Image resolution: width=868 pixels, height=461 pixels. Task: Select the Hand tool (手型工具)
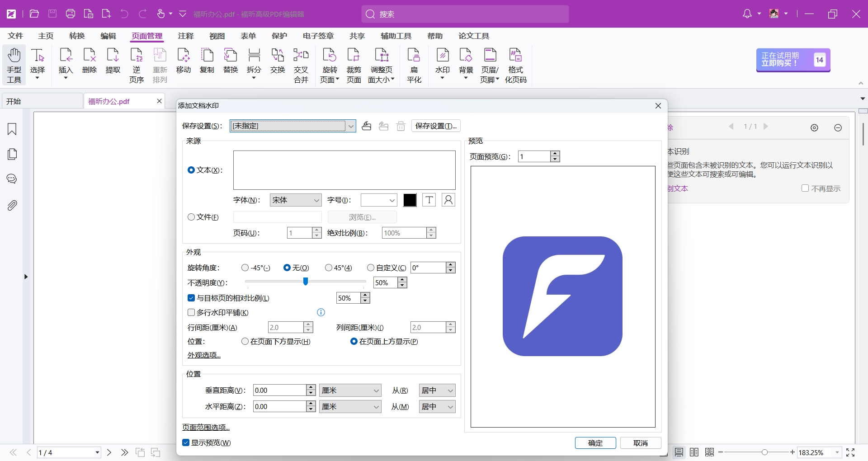[x=14, y=65]
